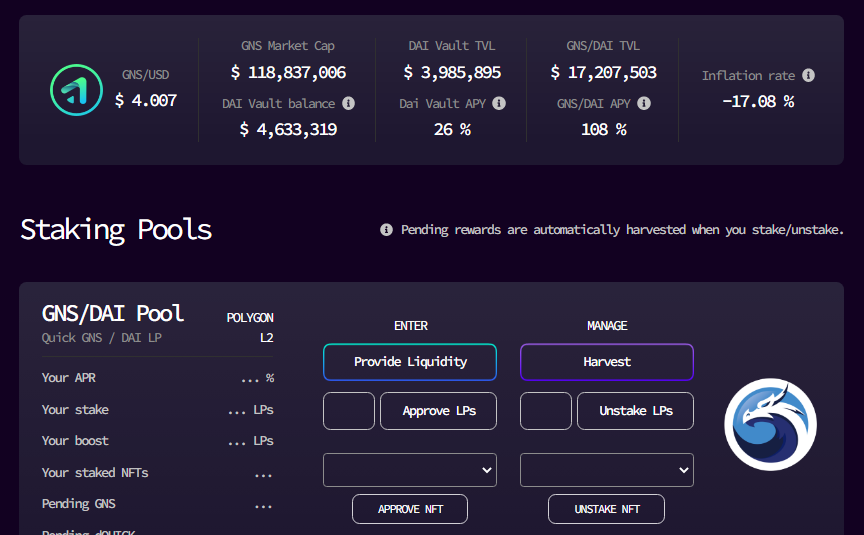Viewport: 864px width, 535px height.
Task: Select DAI Vault TVL value $ 3,985,895
Action: (x=452, y=72)
